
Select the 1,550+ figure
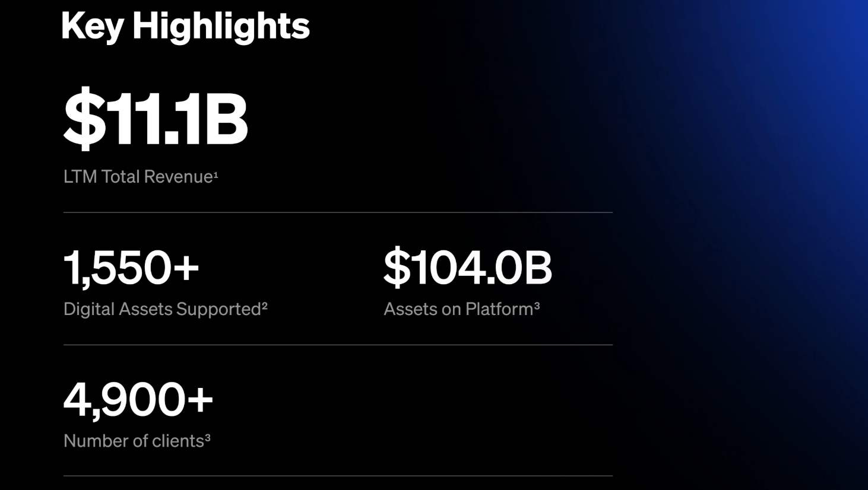coord(131,267)
